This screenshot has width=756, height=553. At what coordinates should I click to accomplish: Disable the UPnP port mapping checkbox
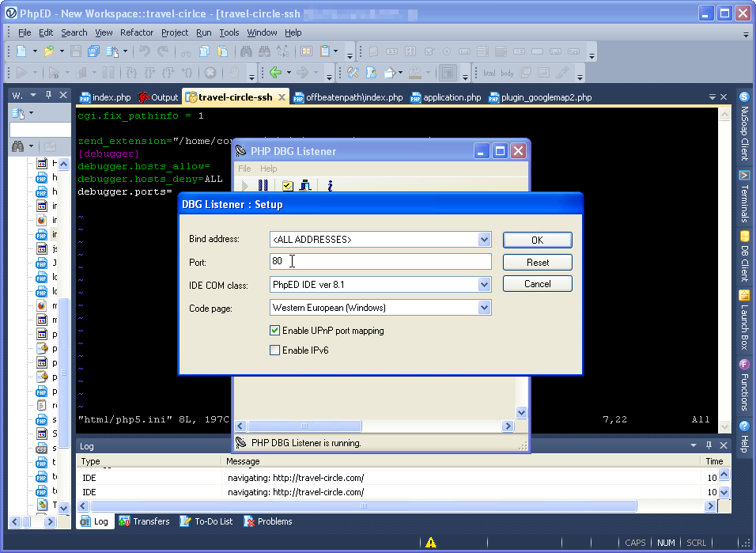275,331
